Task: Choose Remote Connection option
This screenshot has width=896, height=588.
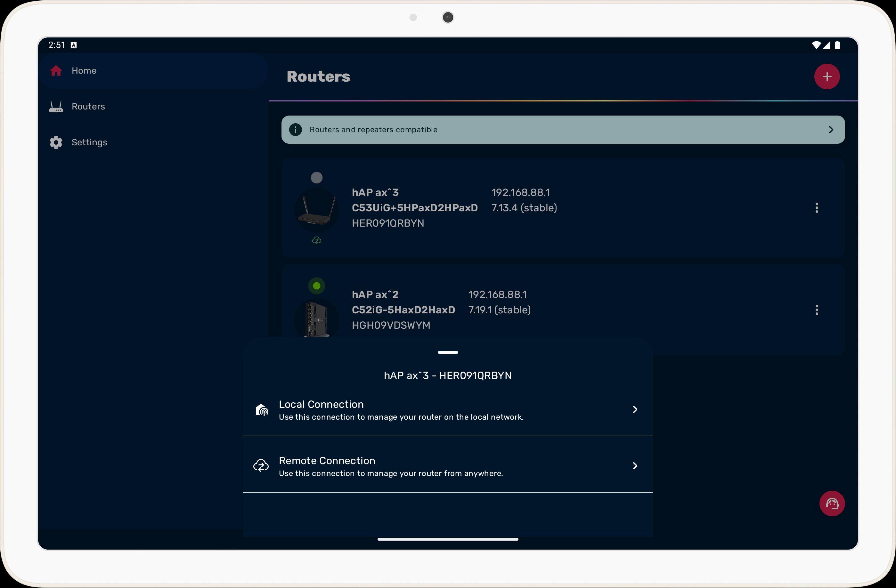Action: point(448,466)
